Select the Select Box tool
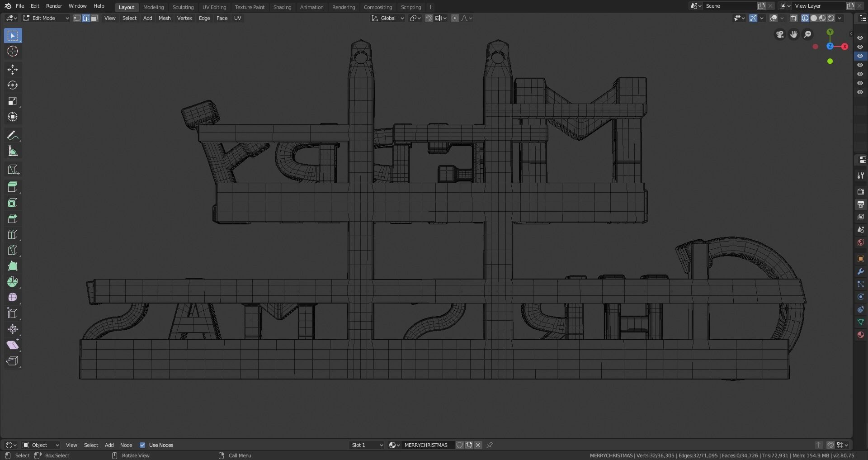 point(13,36)
